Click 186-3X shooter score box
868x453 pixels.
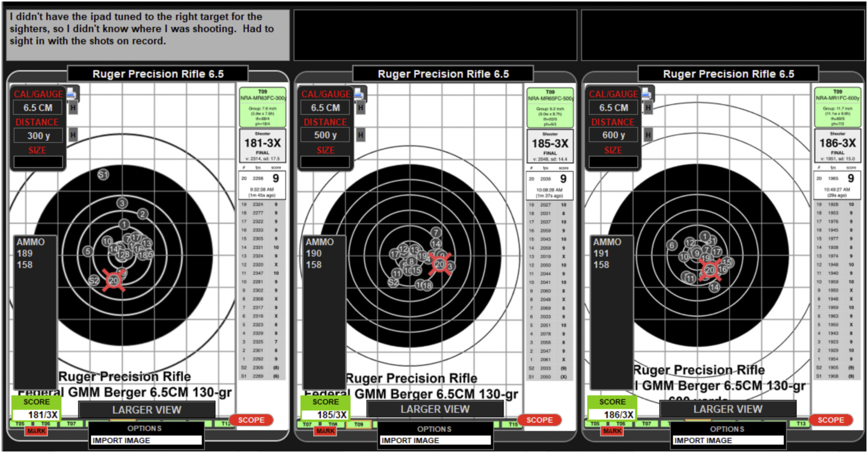click(837, 146)
